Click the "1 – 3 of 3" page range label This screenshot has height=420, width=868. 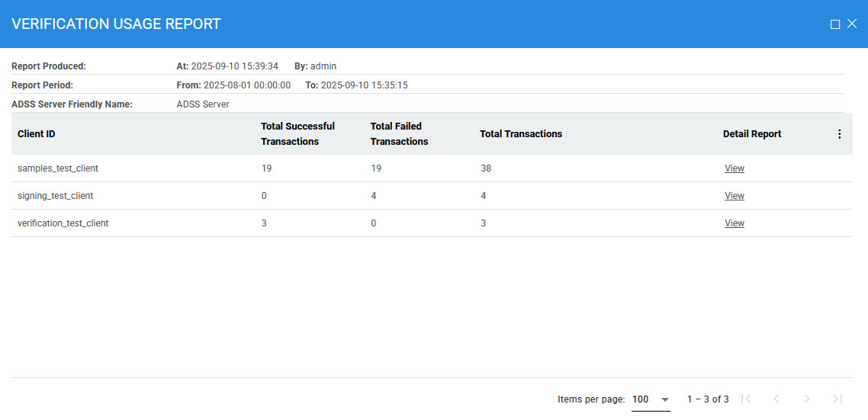pos(707,399)
